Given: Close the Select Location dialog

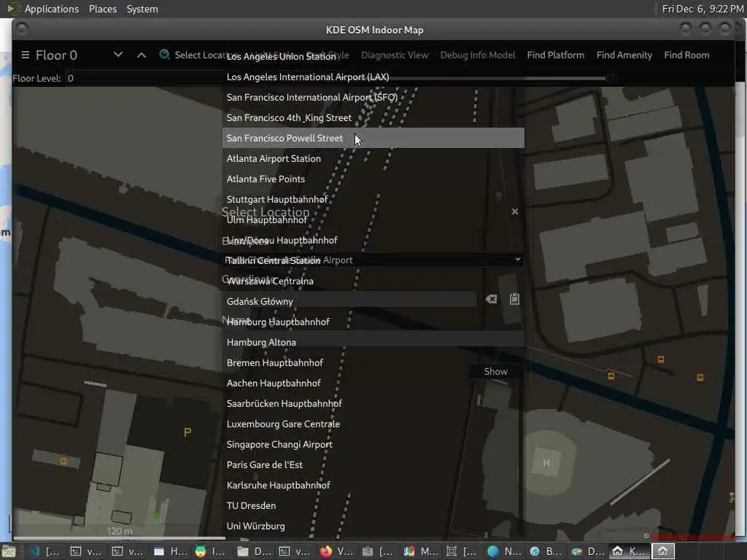Looking at the screenshot, I should click(515, 211).
